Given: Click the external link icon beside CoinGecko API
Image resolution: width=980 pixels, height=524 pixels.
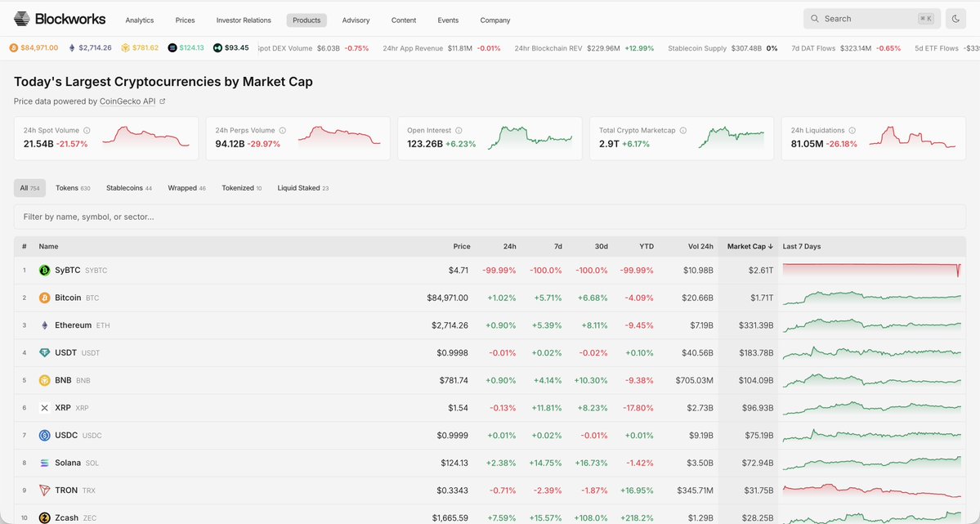Looking at the screenshot, I should 163,101.
